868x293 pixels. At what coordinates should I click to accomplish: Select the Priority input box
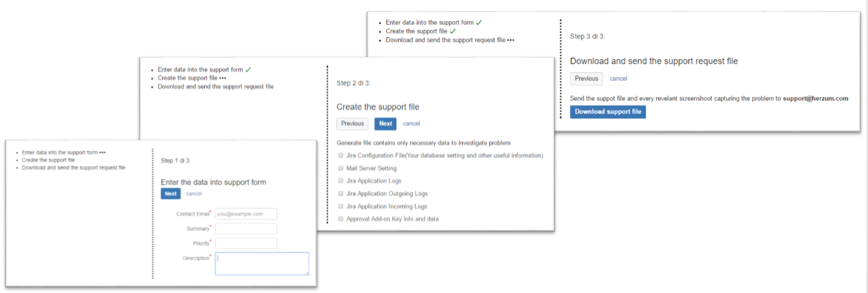coord(246,243)
